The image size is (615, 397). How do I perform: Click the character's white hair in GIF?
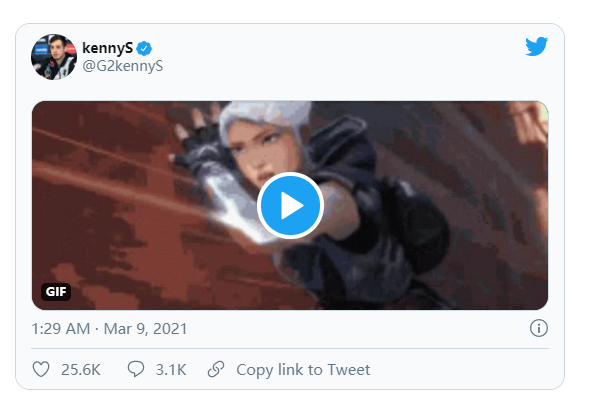point(263,114)
